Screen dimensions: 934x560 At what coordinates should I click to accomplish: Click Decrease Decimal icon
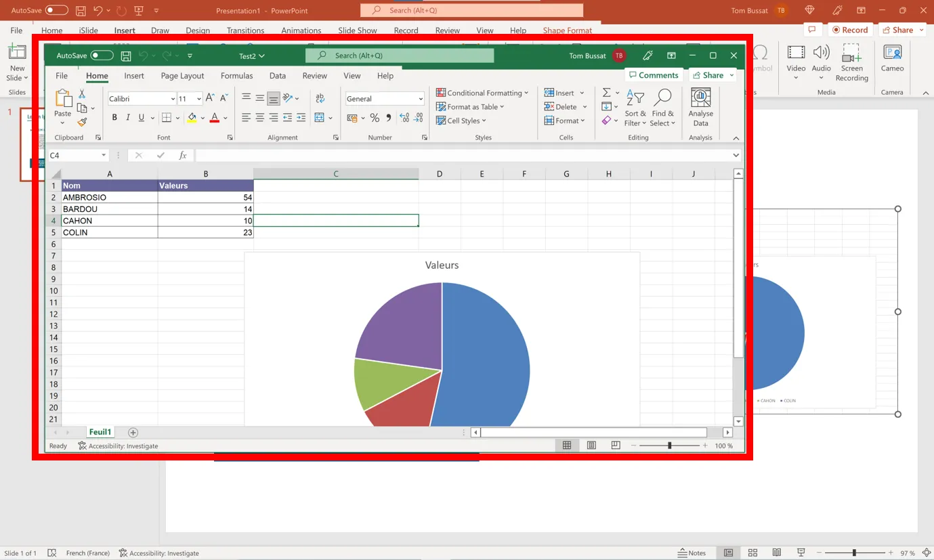[x=419, y=118]
